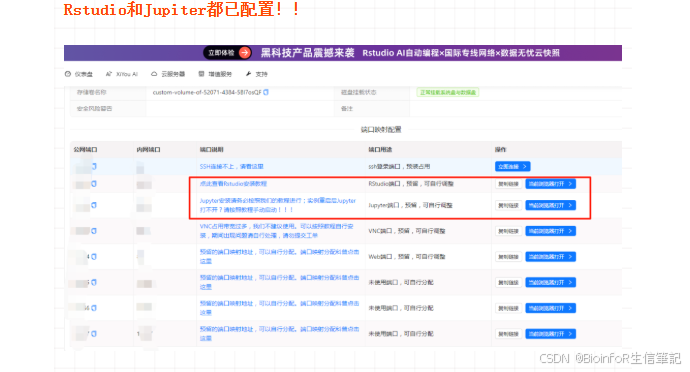The image size is (690, 372).
Task: Click the 端口映射配置 section title
Action: pos(381,129)
